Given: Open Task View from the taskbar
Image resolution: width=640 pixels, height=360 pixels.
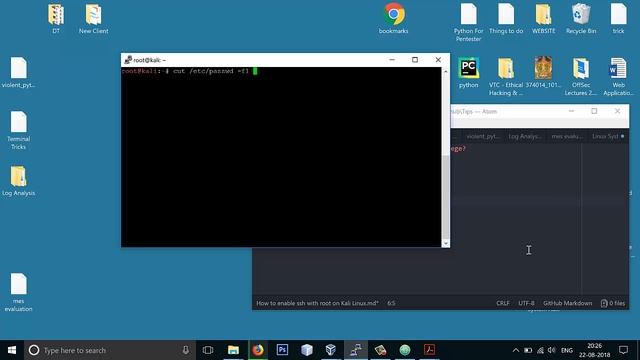Looking at the screenshot, I should 208,350.
